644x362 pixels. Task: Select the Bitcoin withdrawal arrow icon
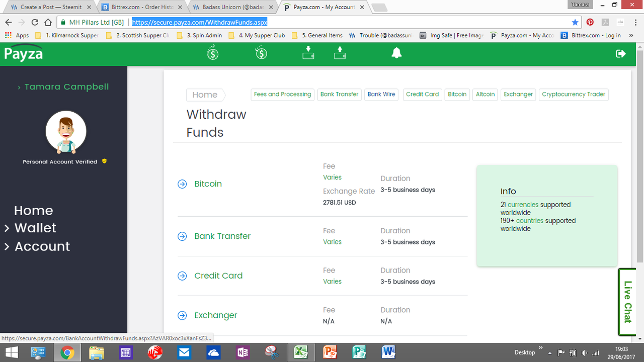[182, 184]
